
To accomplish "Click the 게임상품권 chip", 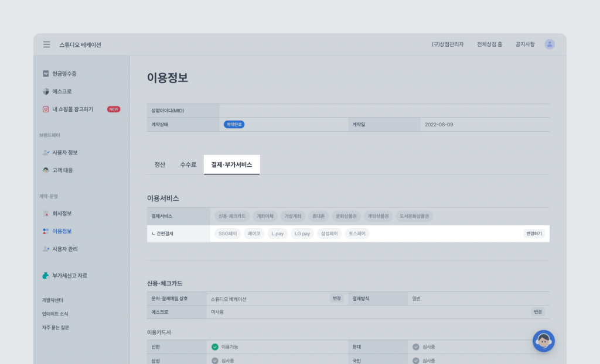I will pos(378,216).
